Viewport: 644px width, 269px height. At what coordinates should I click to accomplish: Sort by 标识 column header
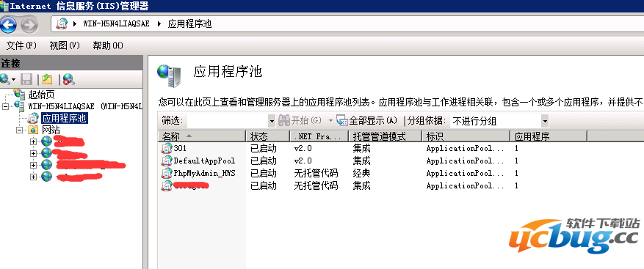click(466, 136)
